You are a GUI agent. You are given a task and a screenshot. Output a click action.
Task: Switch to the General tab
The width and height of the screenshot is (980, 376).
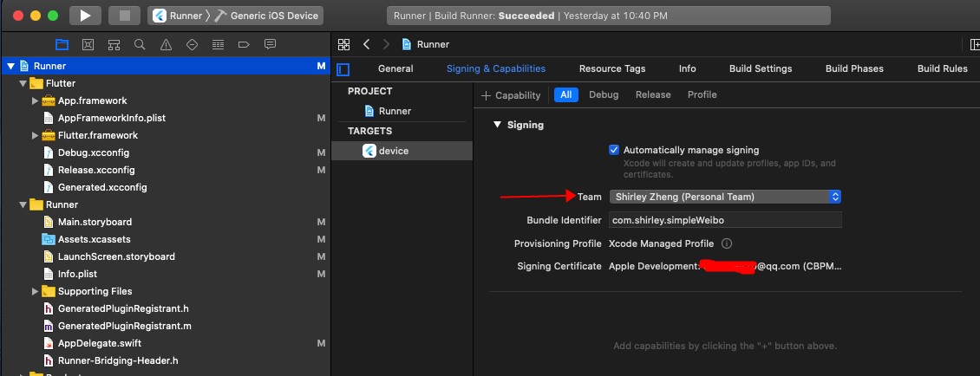395,68
